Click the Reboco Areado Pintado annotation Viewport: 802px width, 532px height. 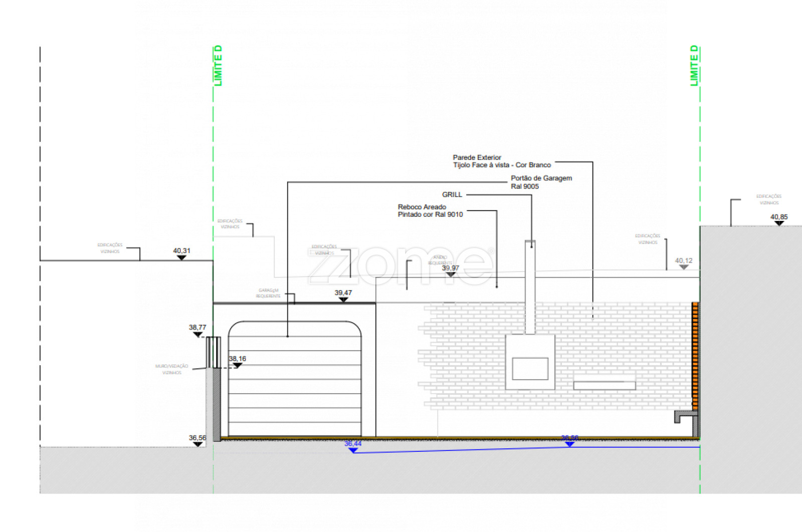coord(430,210)
